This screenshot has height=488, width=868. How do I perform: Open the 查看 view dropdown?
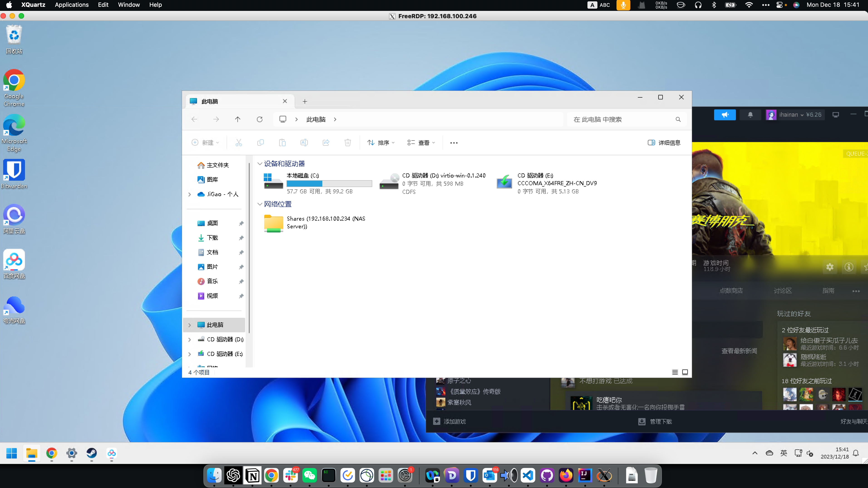pyautogui.click(x=421, y=143)
